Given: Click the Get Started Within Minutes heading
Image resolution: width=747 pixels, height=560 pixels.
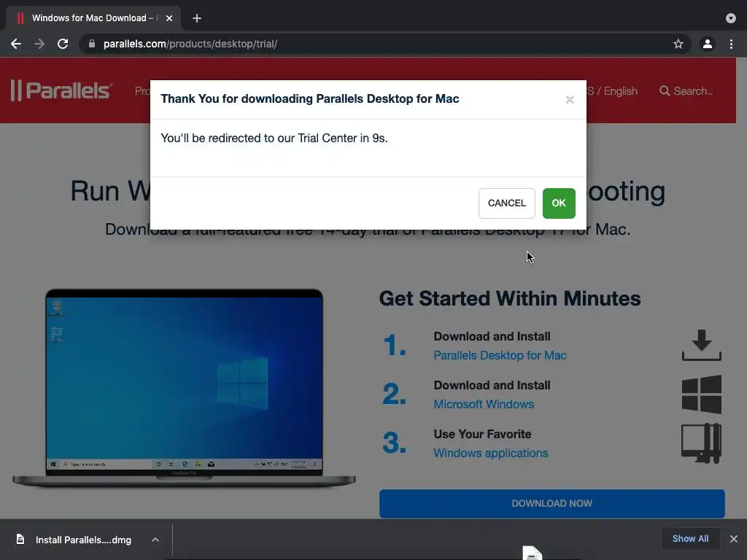Looking at the screenshot, I should coord(510,298).
